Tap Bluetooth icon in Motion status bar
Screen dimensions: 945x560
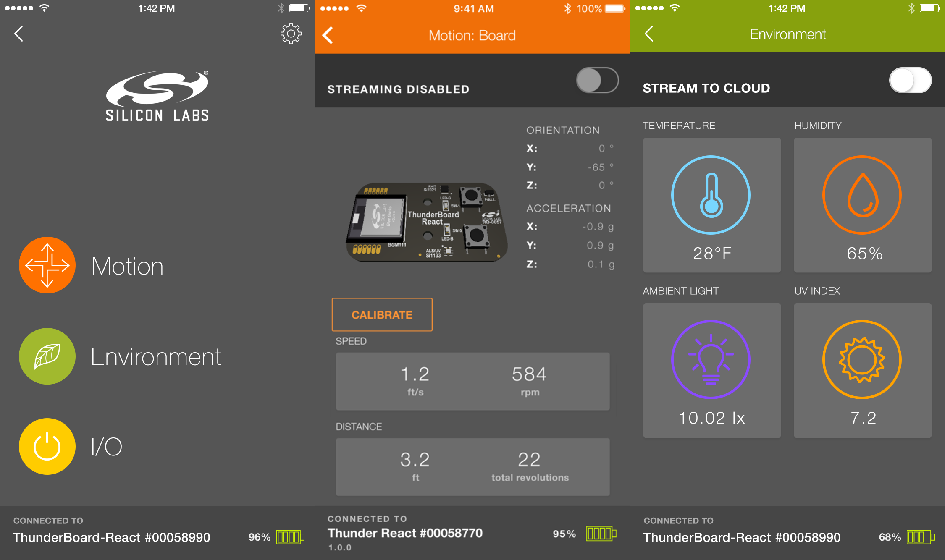[x=567, y=8]
